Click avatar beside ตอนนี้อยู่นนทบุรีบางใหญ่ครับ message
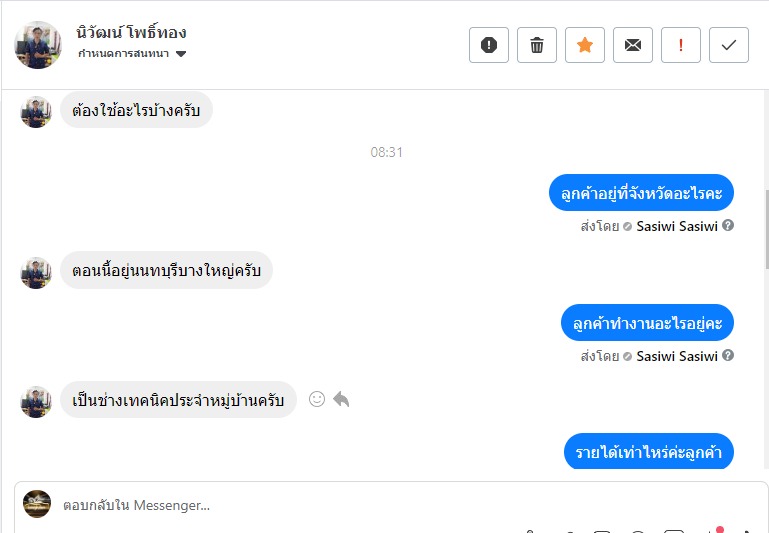This screenshot has height=533, width=769. point(36,272)
